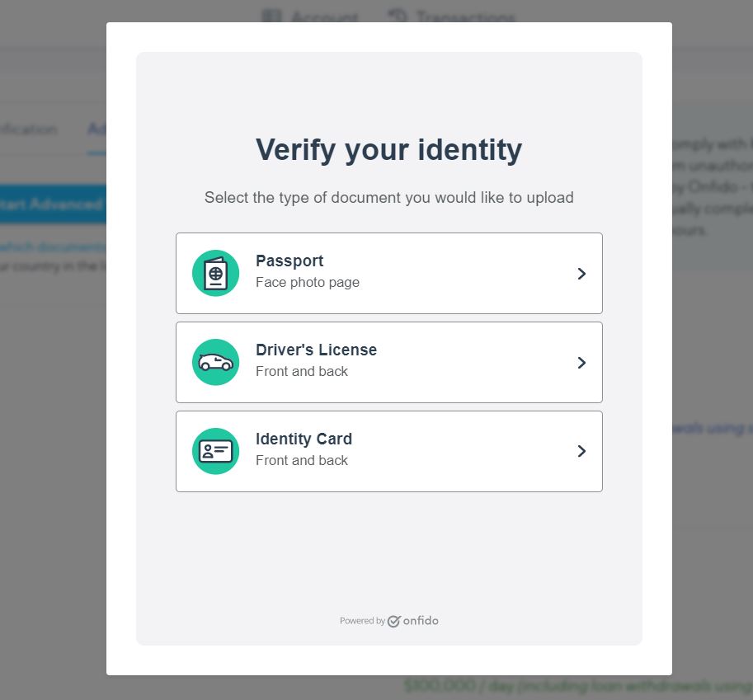This screenshot has height=700, width=753.
Task: Click 'Front and back' under Identity Card
Action: (302, 460)
